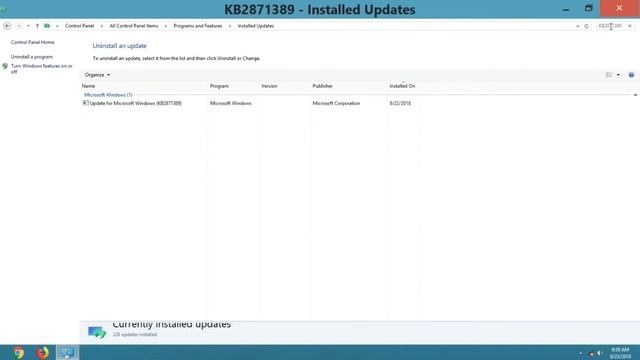Open Google Chrome from the taskbar

coord(18,352)
